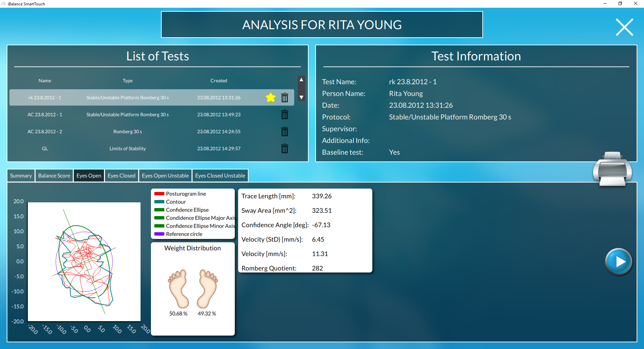This screenshot has width=644, height=349.
Task: Delete the AC 23.8.2012 - 1 test
Action: pos(284,114)
